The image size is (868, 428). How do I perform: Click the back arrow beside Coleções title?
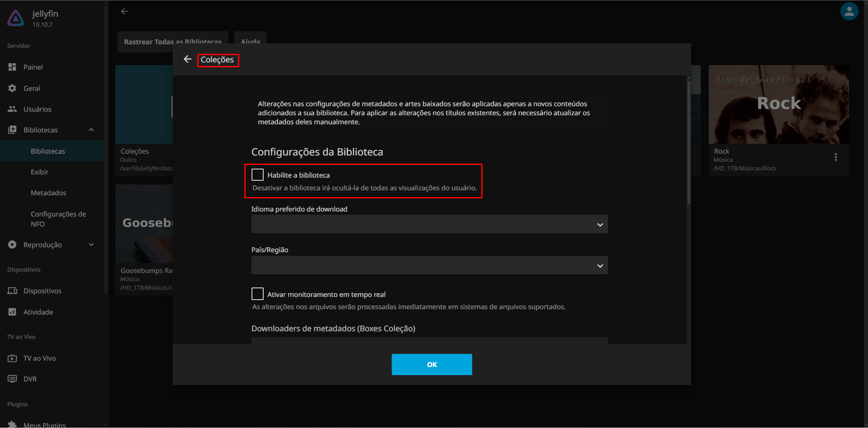[187, 59]
